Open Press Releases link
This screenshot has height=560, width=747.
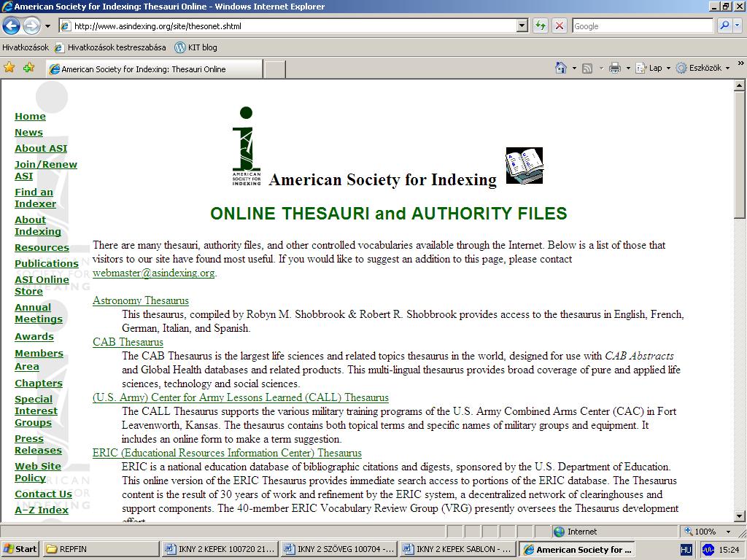point(38,444)
